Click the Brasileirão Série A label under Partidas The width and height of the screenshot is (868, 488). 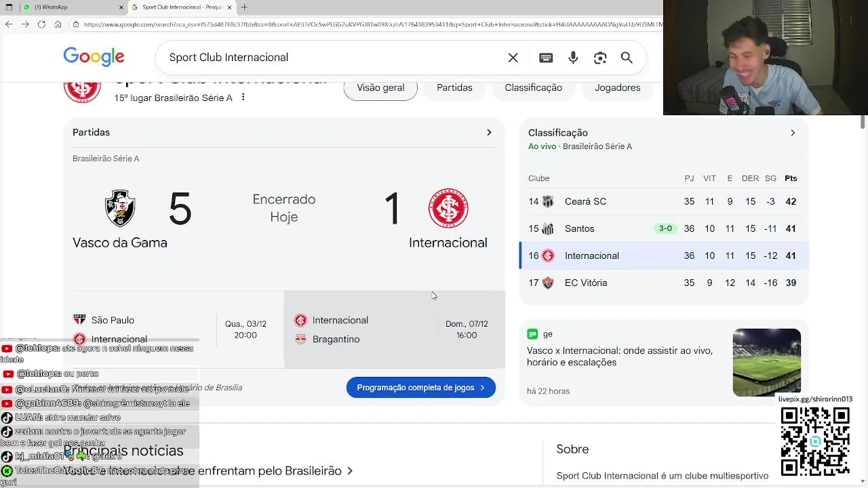tap(106, 159)
